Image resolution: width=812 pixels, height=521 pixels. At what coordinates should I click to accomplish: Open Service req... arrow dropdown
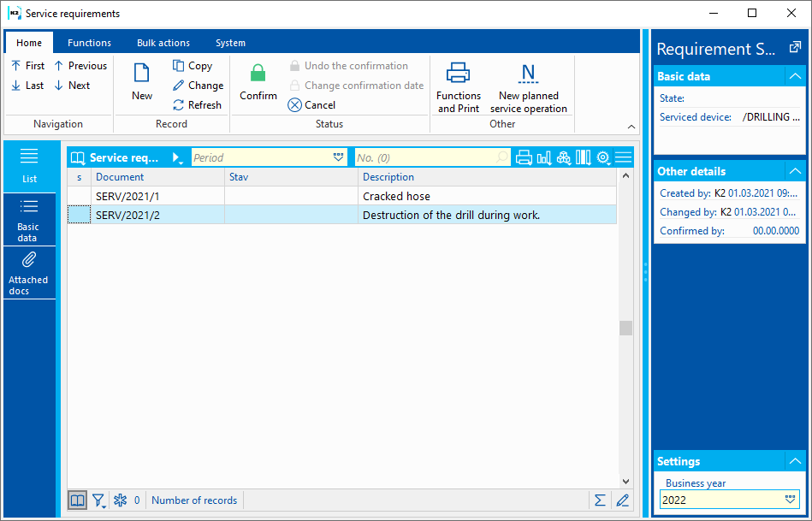177,157
